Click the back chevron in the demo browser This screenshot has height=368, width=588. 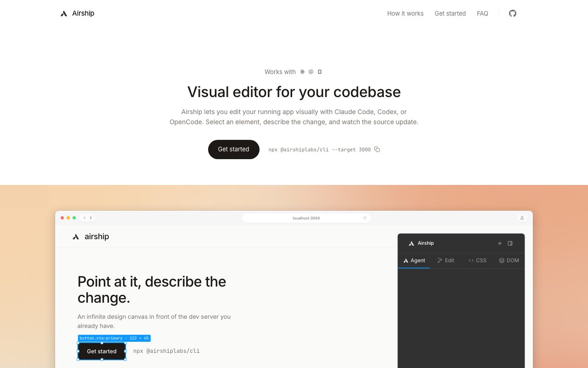tap(85, 218)
